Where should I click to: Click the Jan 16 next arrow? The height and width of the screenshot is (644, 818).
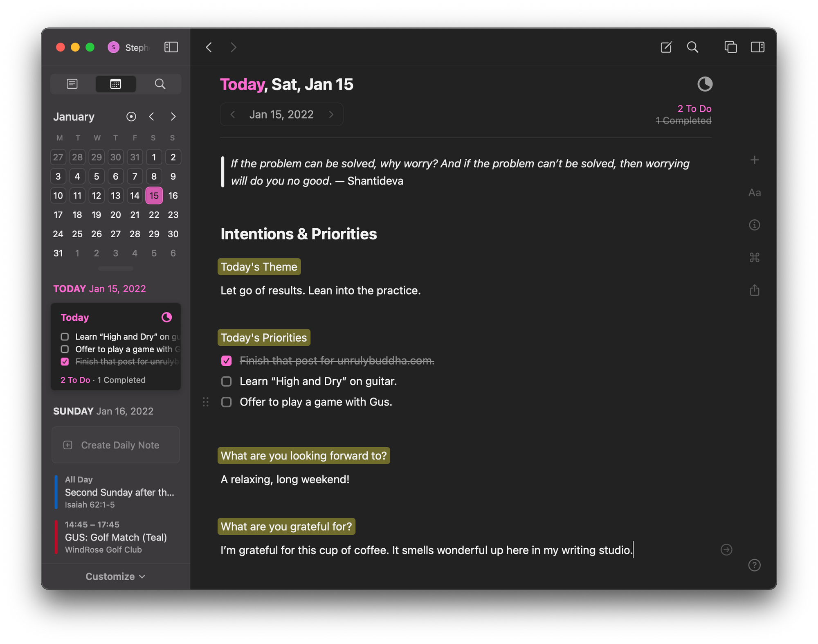click(x=330, y=113)
